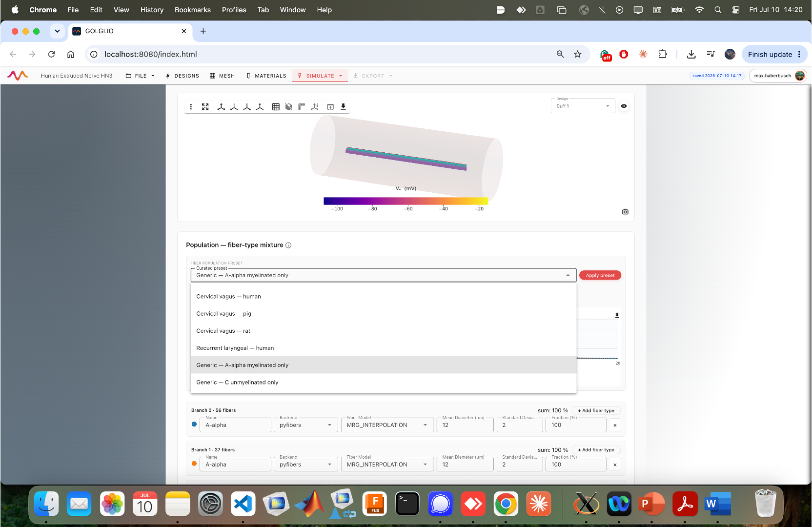Toggle the grid display icon in viewer

276,107
